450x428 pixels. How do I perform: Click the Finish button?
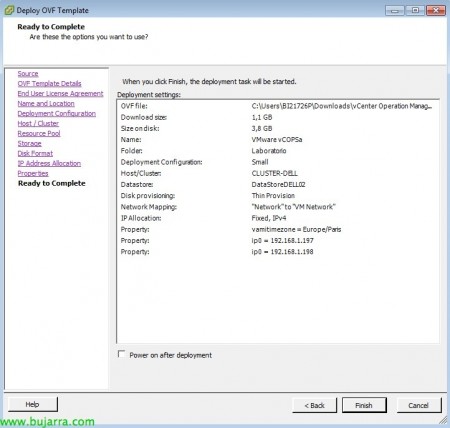click(364, 405)
